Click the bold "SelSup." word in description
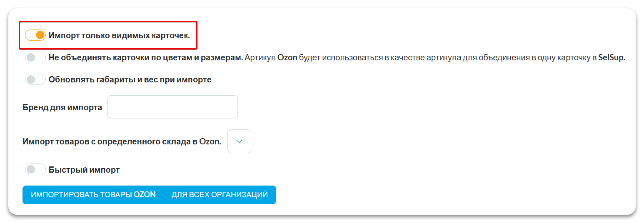The height and width of the screenshot is (223, 644). [x=612, y=58]
